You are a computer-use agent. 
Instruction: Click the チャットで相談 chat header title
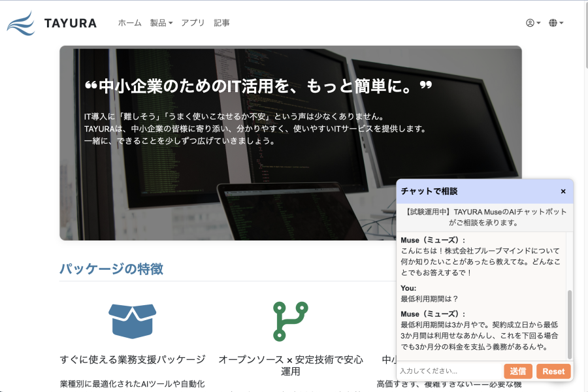(x=429, y=191)
